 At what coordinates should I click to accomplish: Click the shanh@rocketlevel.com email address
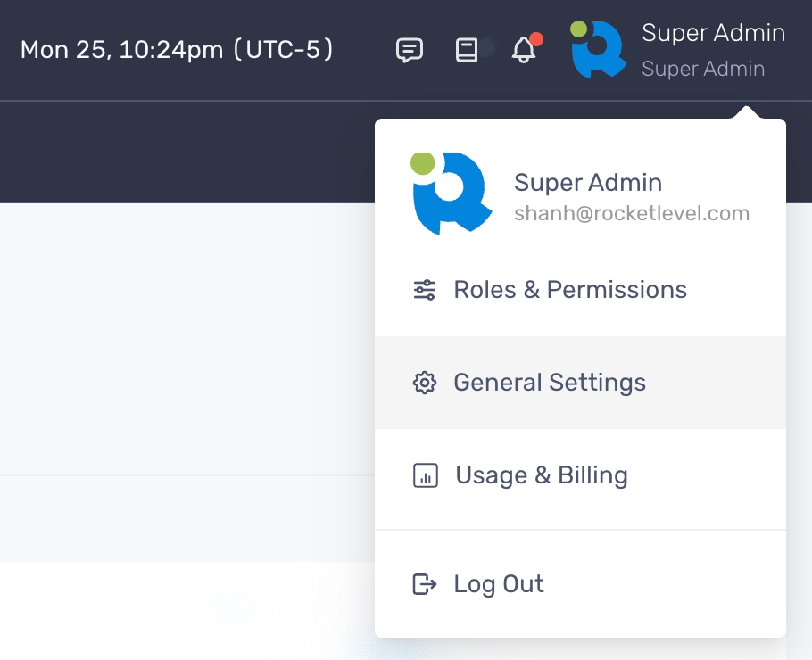click(632, 214)
